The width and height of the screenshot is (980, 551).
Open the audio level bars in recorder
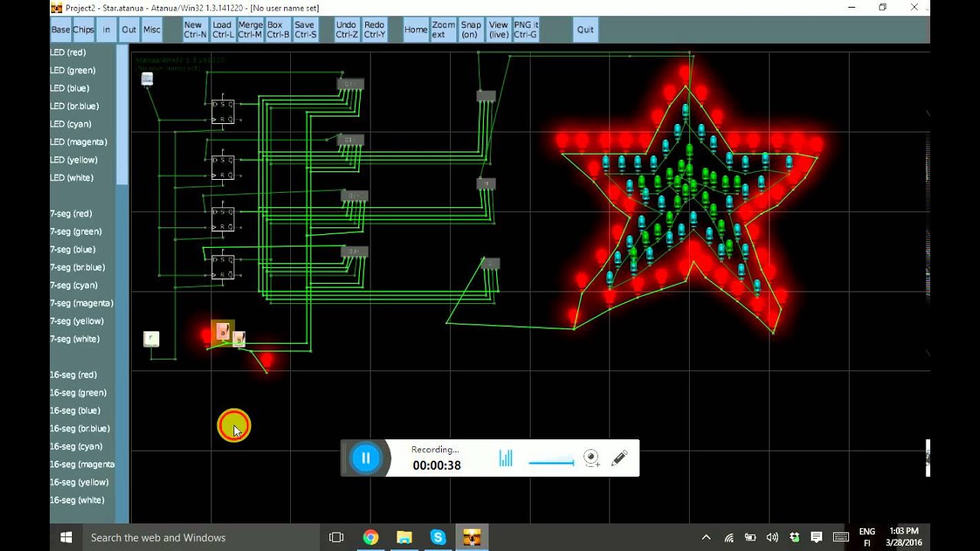pos(505,458)
